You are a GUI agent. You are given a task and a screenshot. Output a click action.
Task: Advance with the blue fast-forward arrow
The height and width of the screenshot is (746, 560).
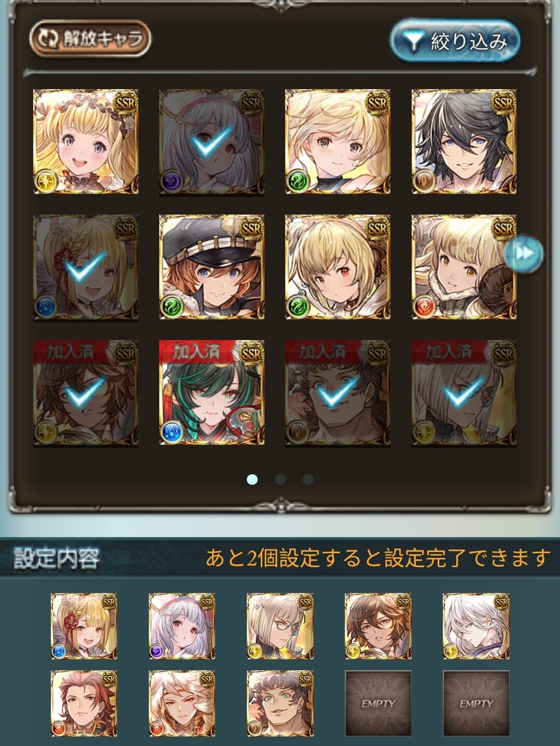[x=524, y=254]
